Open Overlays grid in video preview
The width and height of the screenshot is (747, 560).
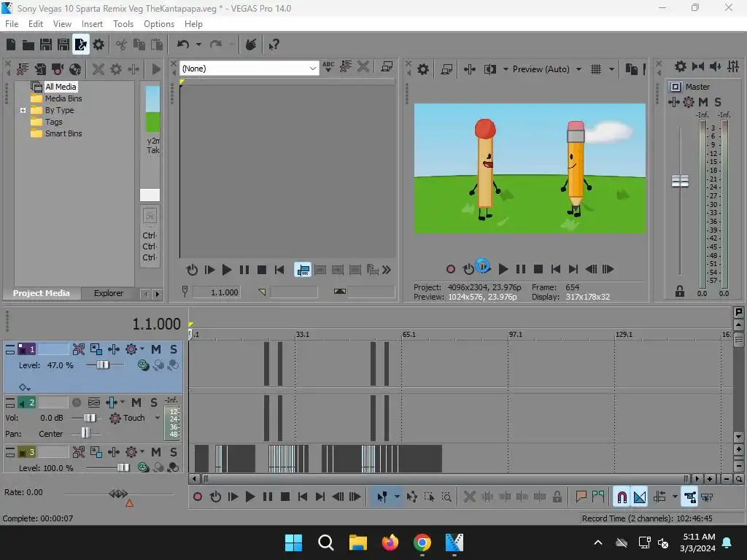click(596, 69)
